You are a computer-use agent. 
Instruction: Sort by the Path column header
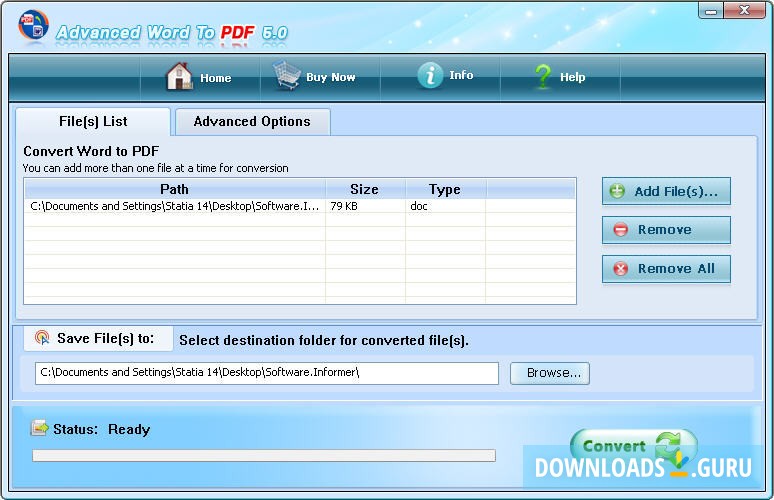(x=174, y=189)
